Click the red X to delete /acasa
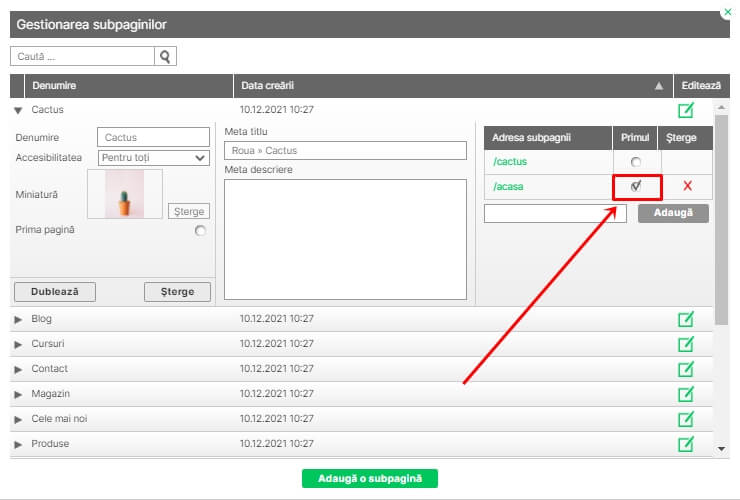This screenshot has height=500, width=740. coord(687,186)
